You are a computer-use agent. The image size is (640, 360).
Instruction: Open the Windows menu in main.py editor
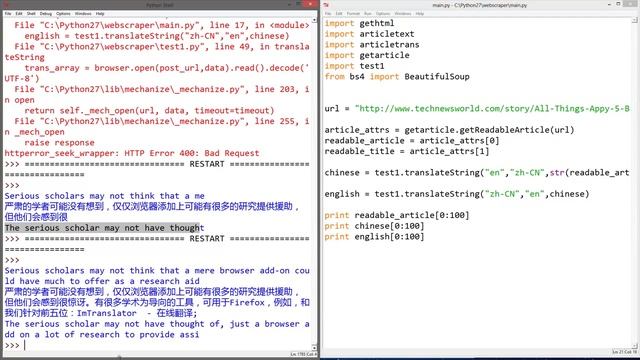pos(403,13)
